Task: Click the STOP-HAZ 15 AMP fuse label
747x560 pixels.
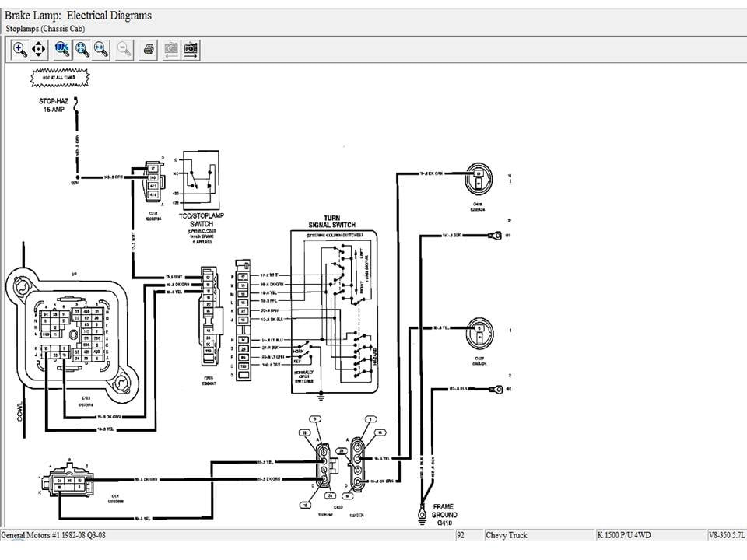Action: click(54, 105)
